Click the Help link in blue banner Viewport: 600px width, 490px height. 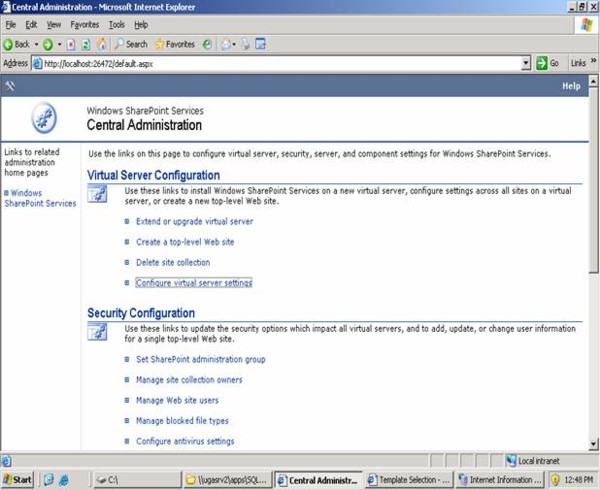[571, 86]
